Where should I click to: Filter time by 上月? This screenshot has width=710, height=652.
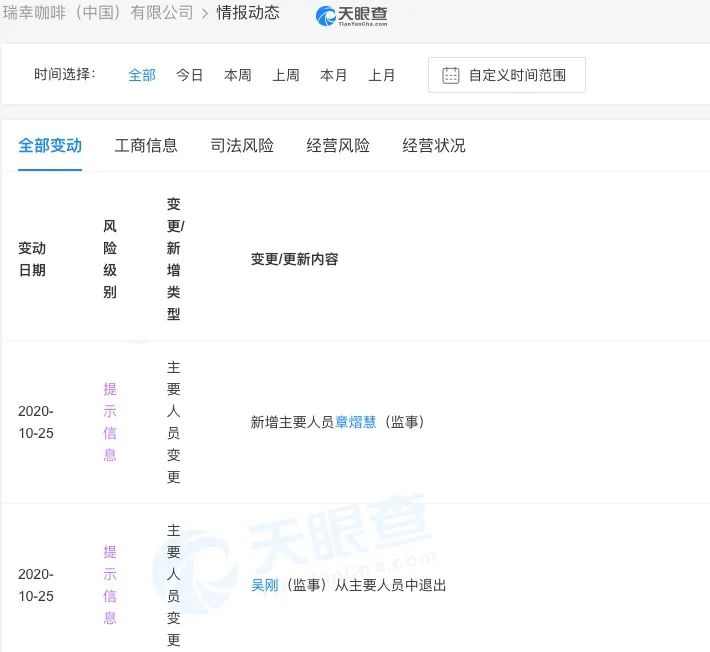pos(381,75)
